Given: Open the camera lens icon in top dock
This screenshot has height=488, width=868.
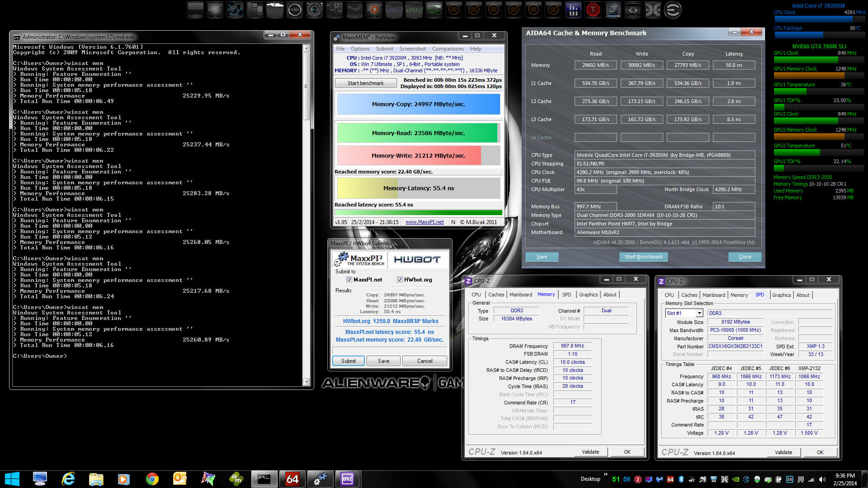Looking at the screenshot, I should [314, 10].
